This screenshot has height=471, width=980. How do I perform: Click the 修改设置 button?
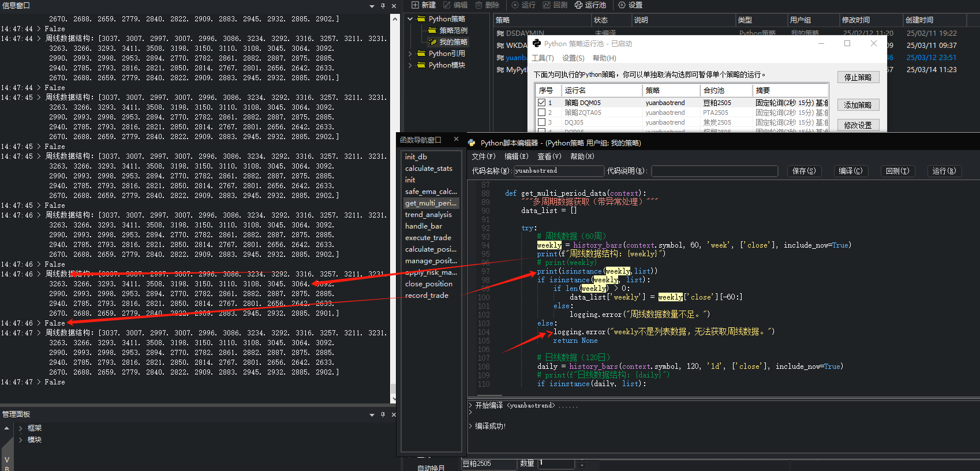pos(858,125)
